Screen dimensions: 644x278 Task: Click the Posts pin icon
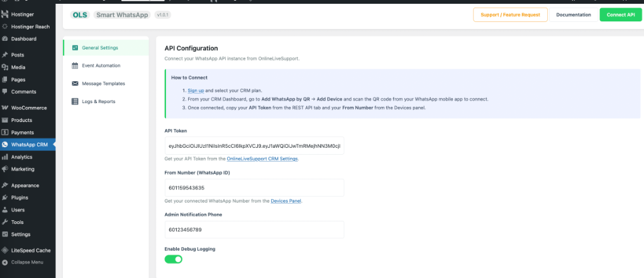(x=5, y=55)
